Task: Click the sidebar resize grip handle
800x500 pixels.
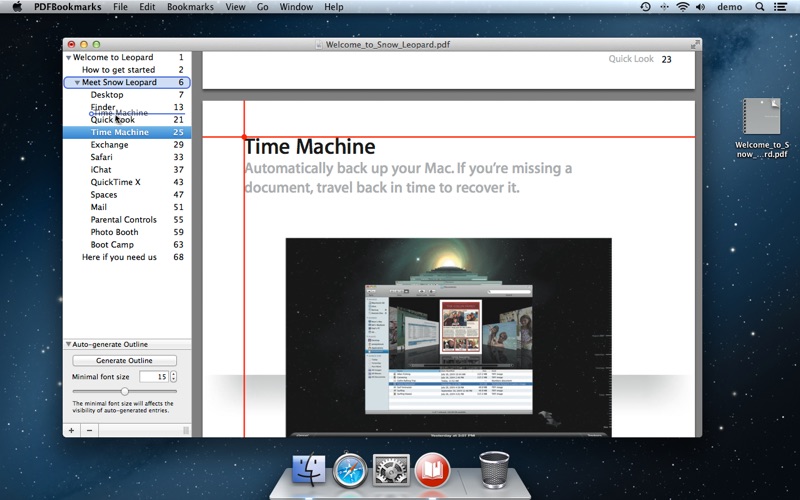Action: click(x=186, y=431)
